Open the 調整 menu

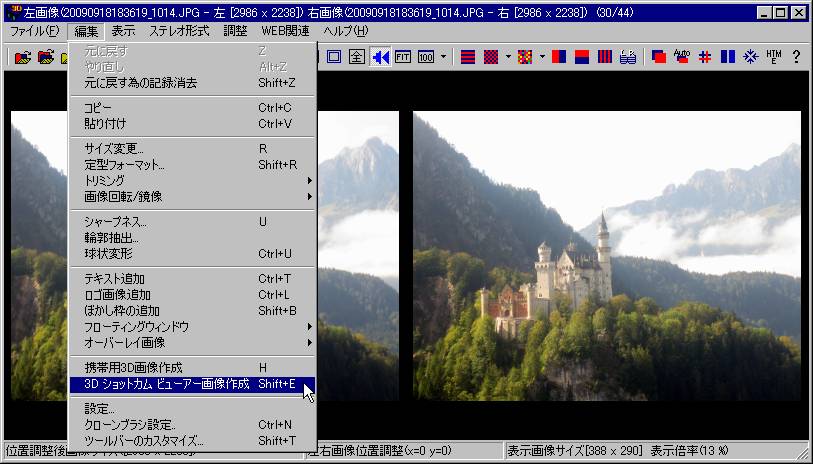[235, 31]
